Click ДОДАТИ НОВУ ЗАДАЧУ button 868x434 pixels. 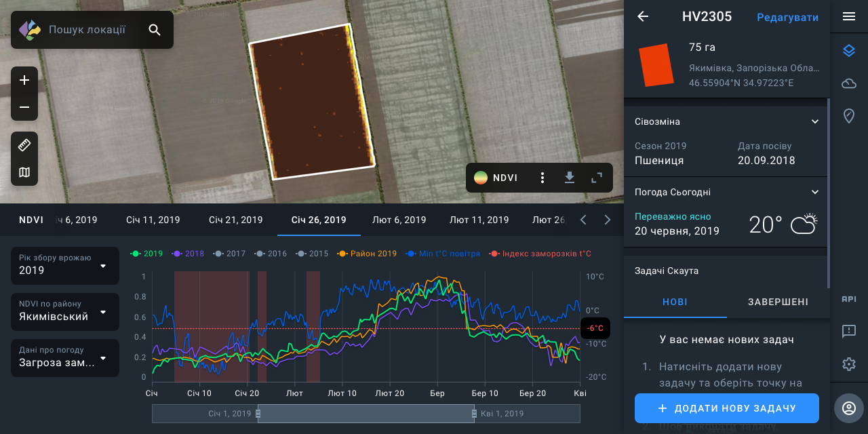coord(727,408)
